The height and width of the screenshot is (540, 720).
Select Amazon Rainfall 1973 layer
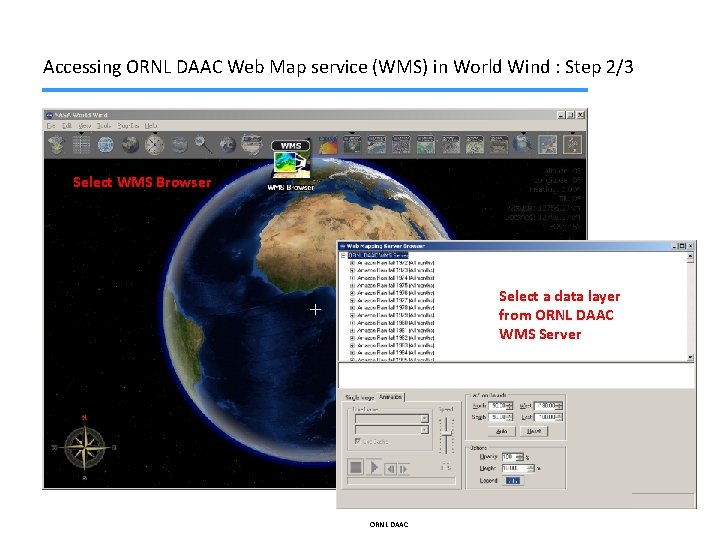pyautogui.click(x=395, y=270)
